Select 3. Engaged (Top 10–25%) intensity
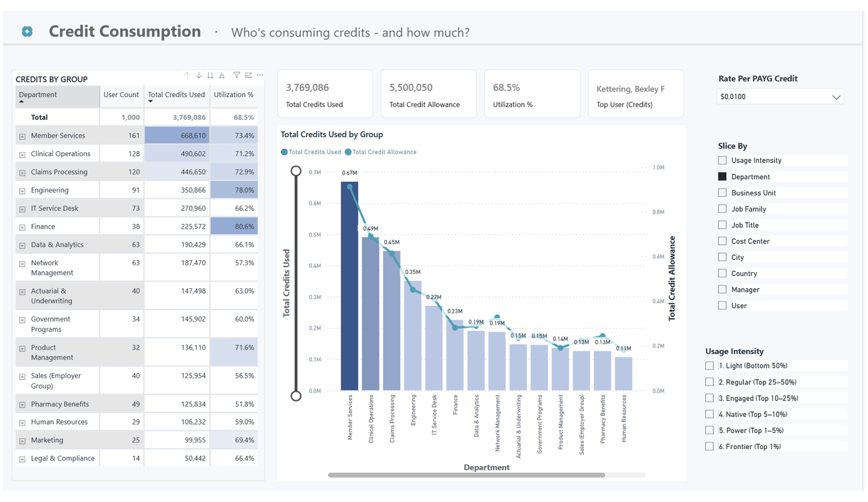Viewport: 868px width, 502px height. pos(709,398)
